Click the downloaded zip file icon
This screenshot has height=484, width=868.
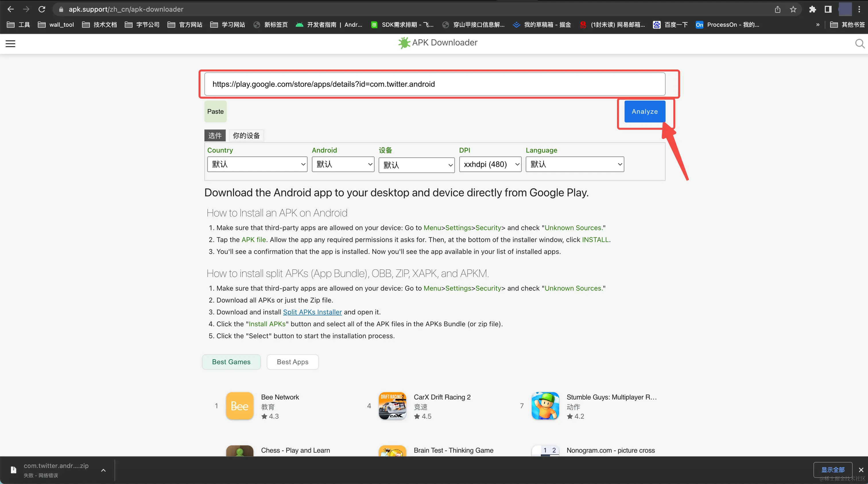click(x=13, y=470)
